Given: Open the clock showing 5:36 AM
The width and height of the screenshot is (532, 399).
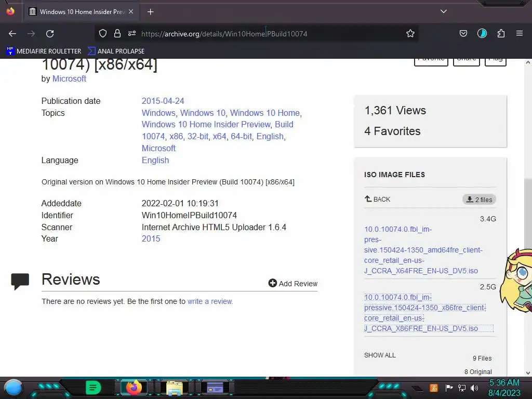Looking at the screenshot, I should coord(504,388).
